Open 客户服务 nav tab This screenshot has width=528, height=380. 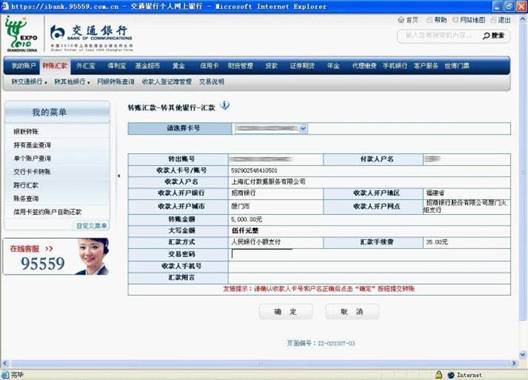pos(426,66)
